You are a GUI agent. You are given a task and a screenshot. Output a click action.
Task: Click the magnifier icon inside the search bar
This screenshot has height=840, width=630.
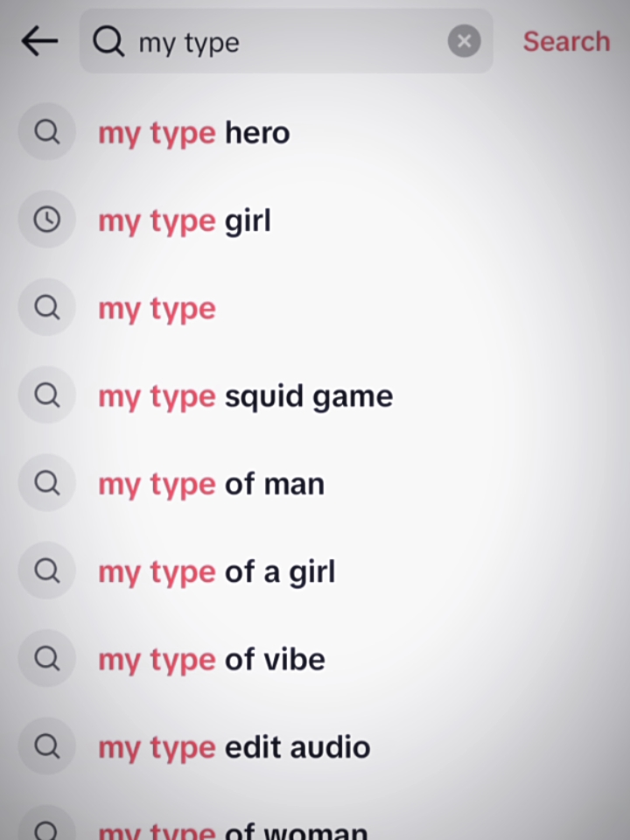(x=108, y=41)
